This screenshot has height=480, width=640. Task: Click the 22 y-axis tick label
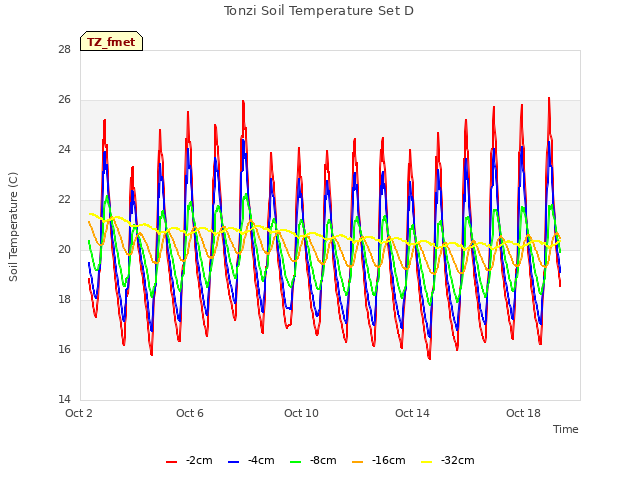tap(64, 200)
